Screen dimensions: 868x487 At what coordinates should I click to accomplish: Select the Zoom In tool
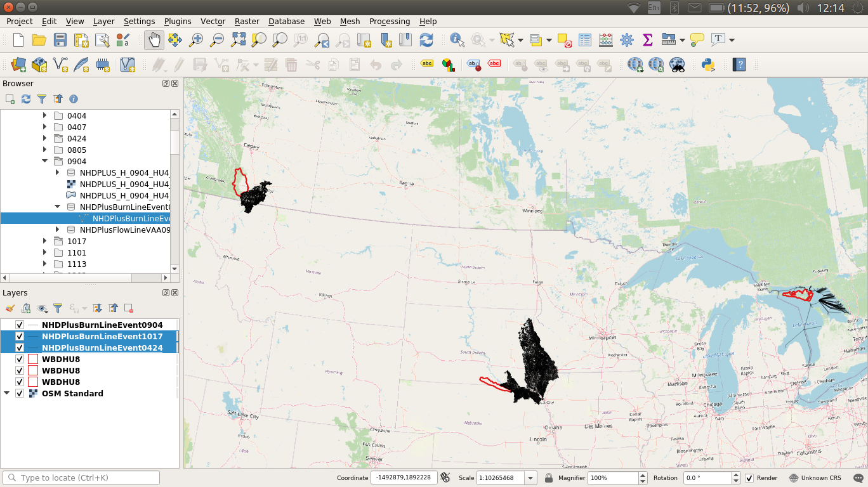tap(196, 40)
